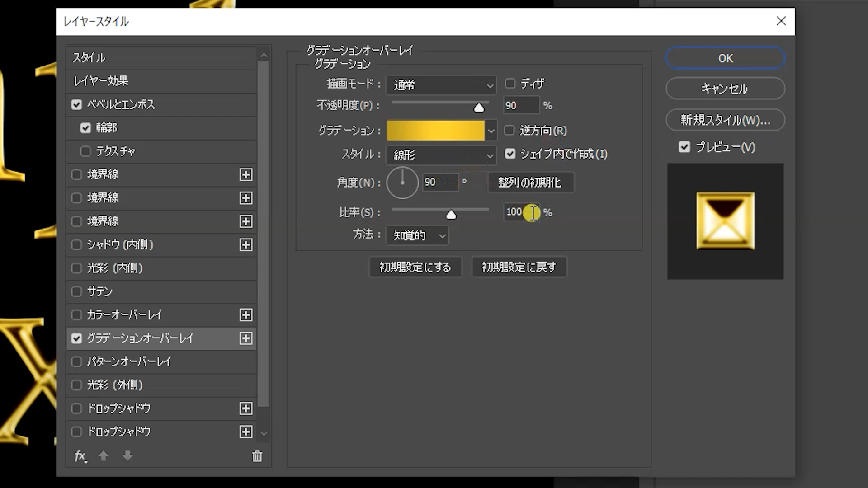
Task: Click the move effect up arrow
Action: tap(104, 456)
